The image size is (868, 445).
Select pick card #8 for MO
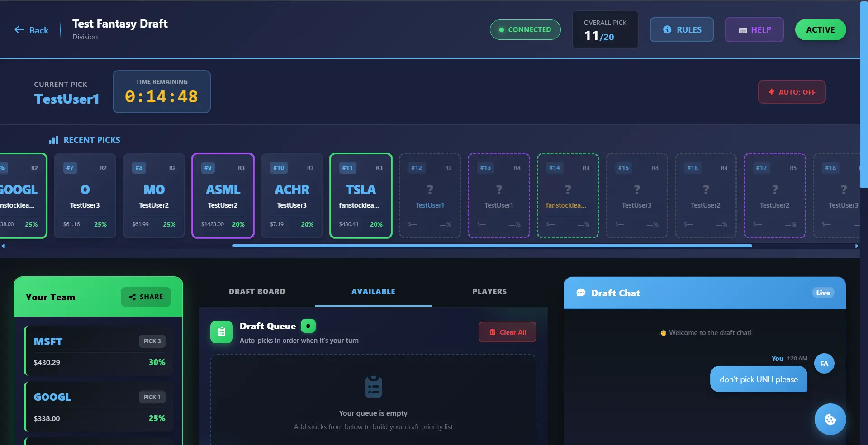[154, 195]
